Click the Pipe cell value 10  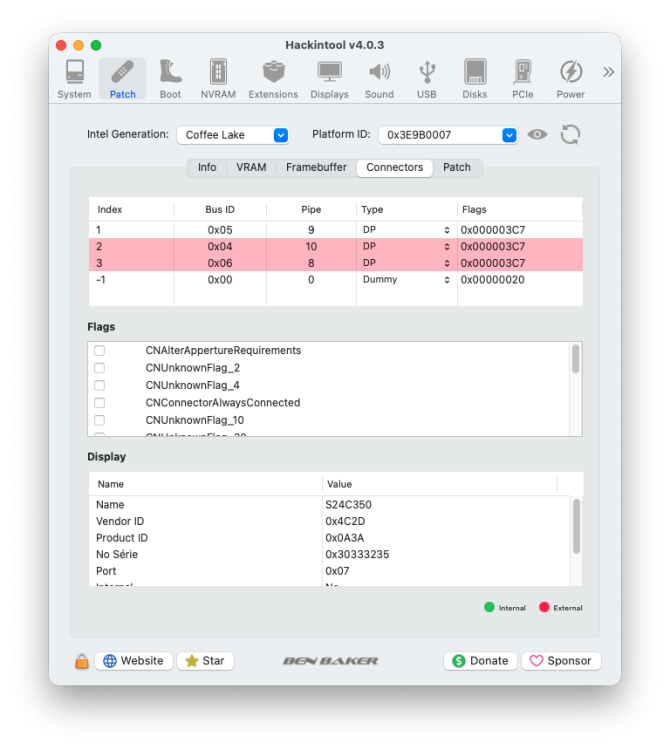pyautogui.click(x=311, y=246)
